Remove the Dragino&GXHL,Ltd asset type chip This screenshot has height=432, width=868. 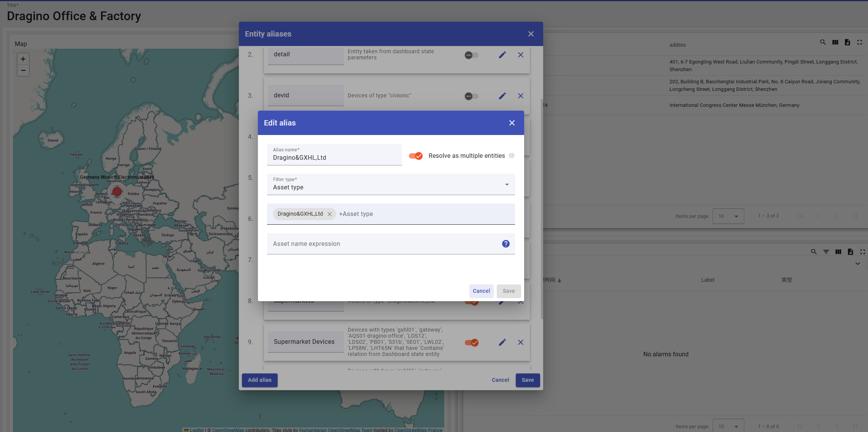[x=329, y=214]
